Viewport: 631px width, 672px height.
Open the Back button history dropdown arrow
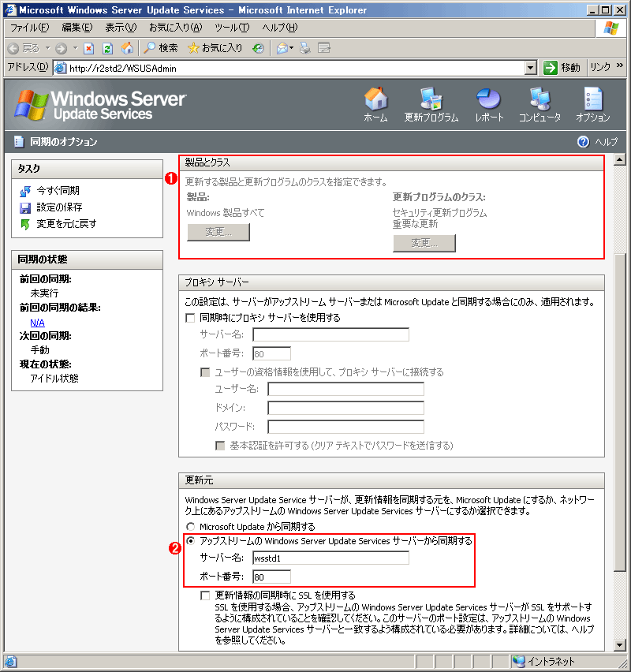tap(47, 48)
